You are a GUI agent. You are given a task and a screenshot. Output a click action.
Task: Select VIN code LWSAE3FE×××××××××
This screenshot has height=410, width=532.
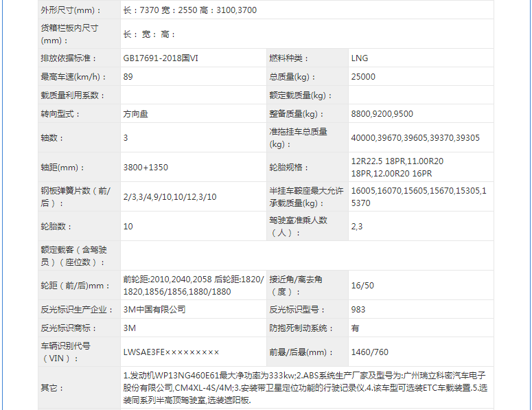click(172, 352)
